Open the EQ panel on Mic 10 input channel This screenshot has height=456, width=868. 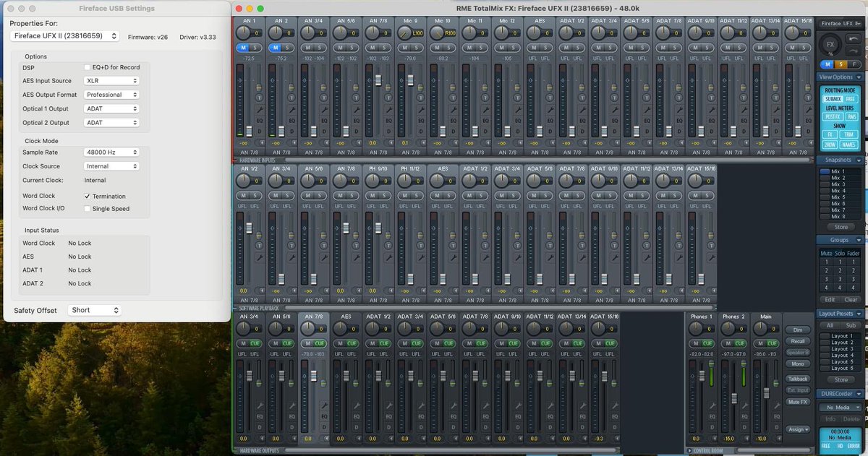(x=453, y=121)
